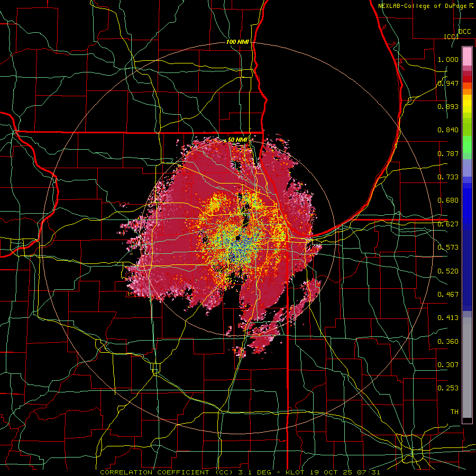Viewport: 476px width, 476px height.
Task: Click the 0.307 color scale value
Action: pos(448,365)
